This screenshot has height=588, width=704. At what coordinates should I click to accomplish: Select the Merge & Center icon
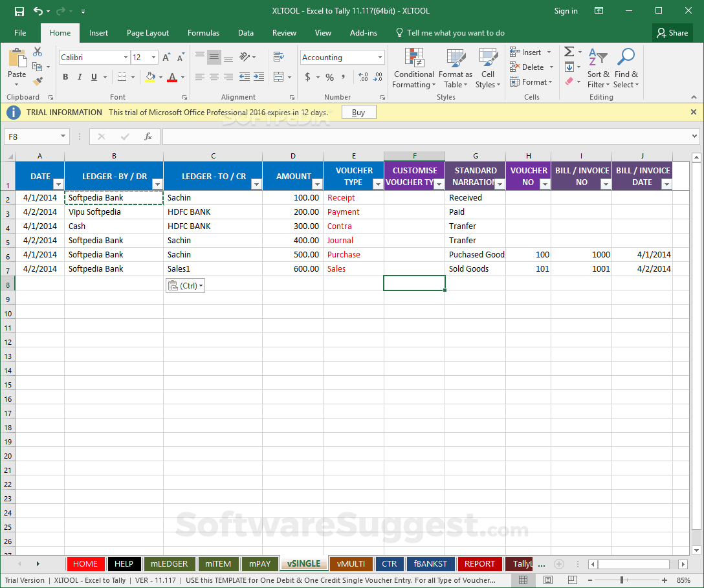pos(278,76)
